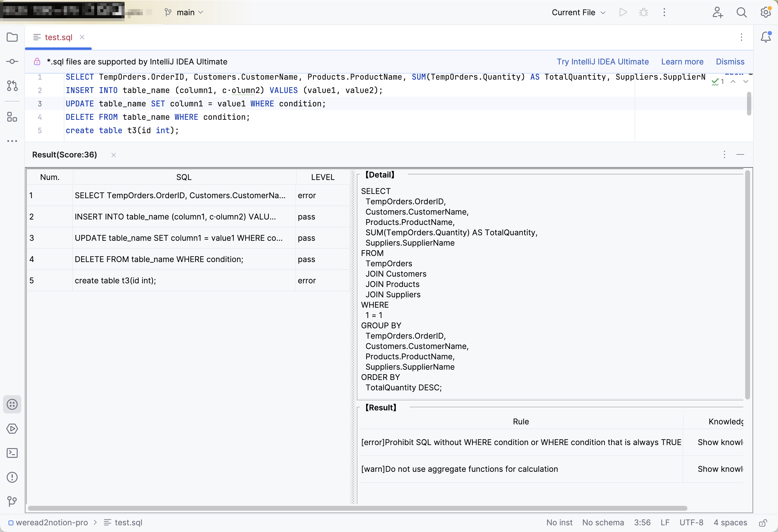
Task: Select result row 5 create table statement
Action: 188,281
